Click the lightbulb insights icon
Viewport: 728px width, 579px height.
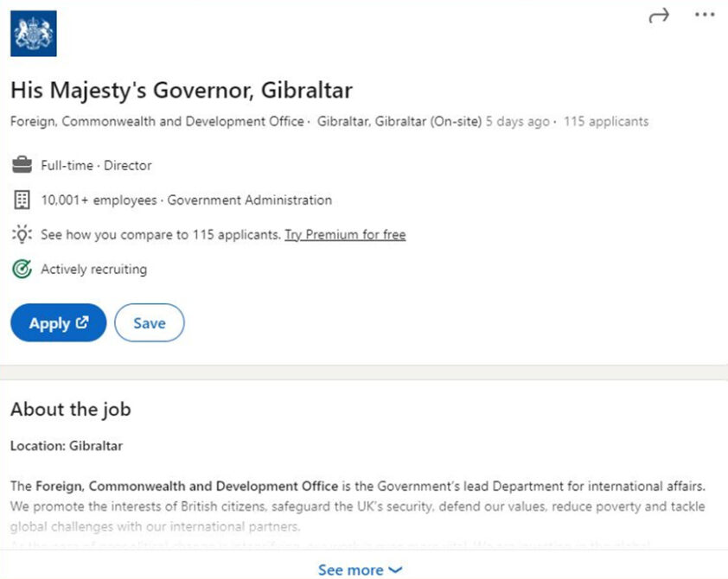[22, 234]
